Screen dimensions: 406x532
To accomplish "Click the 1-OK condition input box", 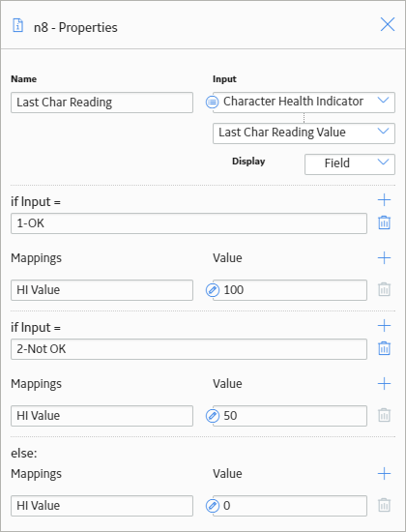I will point(188,223).
